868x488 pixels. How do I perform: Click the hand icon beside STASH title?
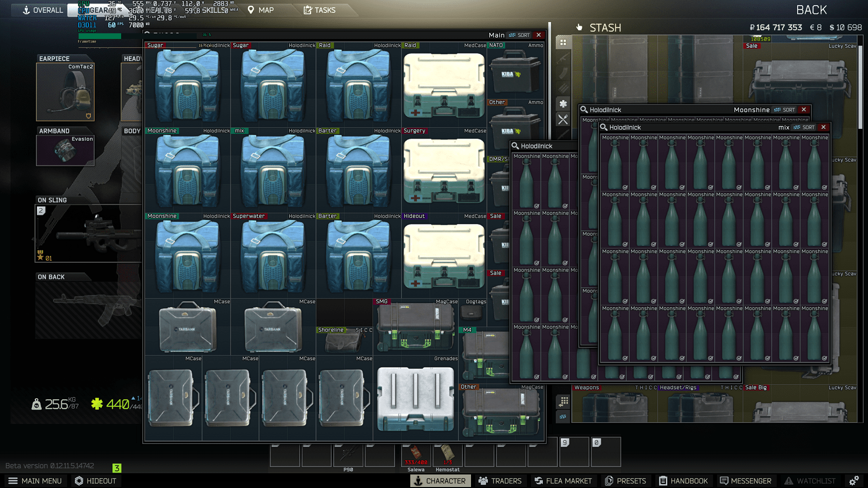pos(579,27)
